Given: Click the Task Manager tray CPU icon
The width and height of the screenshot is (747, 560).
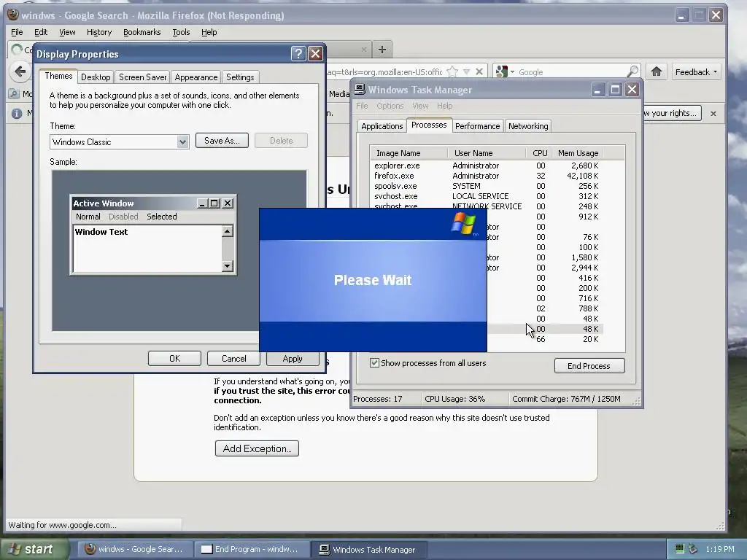Looking at the screenshot, I should pyautogui.click(x=680, y=549).
